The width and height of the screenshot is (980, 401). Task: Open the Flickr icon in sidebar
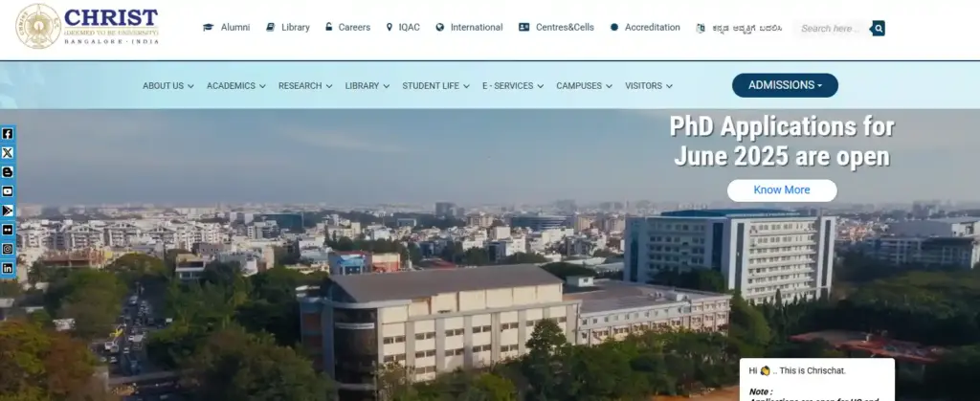[8, 230]
